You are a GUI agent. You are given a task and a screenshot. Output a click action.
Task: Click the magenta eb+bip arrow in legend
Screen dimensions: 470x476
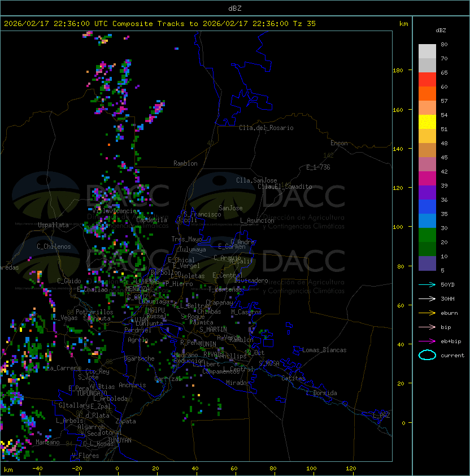coord(427,341)
